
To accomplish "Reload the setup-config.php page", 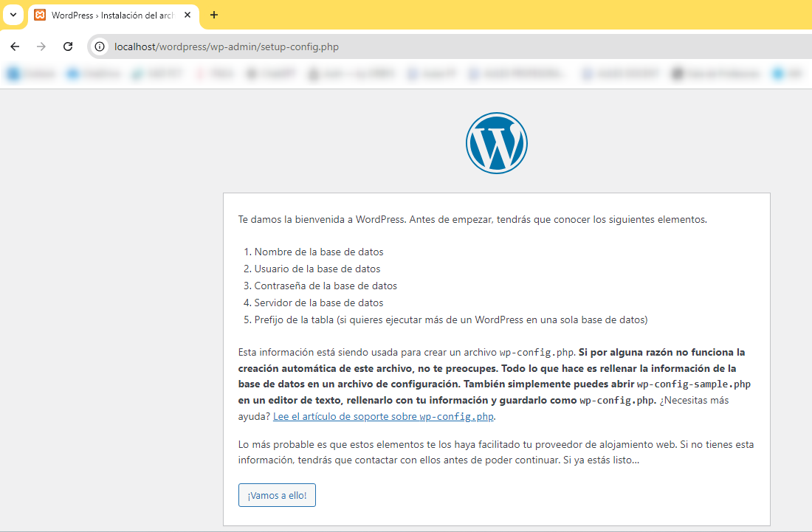I will pyautogui.click(x=68, y=46).
